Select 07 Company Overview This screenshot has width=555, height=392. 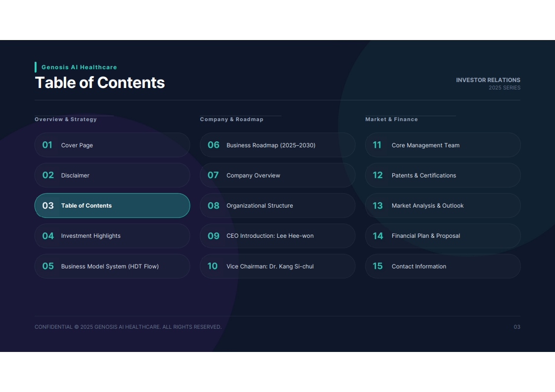(277, 175)
